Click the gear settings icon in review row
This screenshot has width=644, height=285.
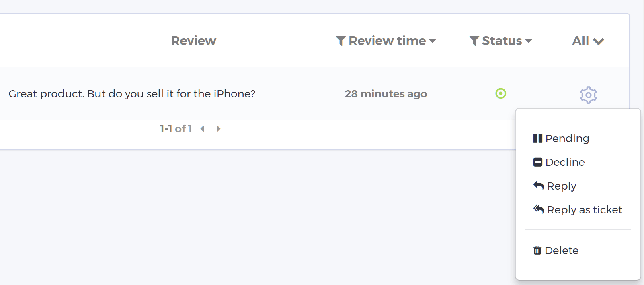[x=588, y=95]
